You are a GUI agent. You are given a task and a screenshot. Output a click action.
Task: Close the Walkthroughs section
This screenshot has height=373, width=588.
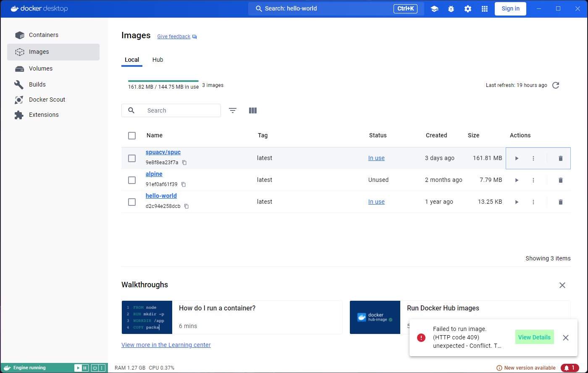coord(562,285)
